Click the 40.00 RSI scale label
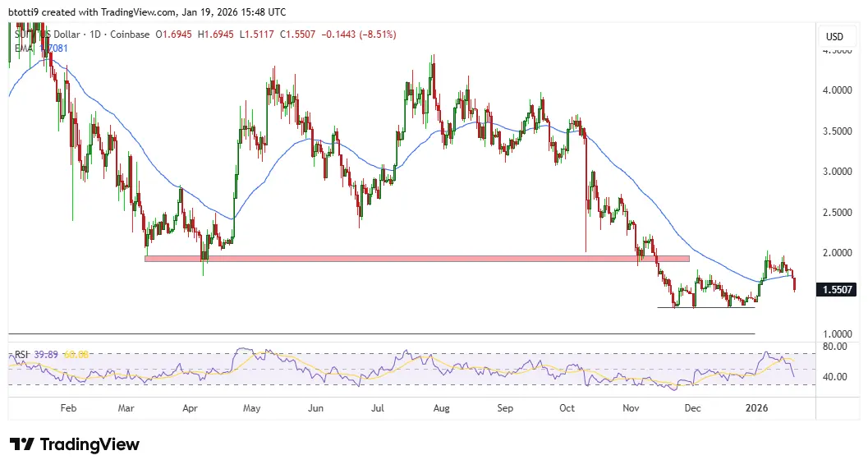868x469 pixels. [x=834, y=378]
